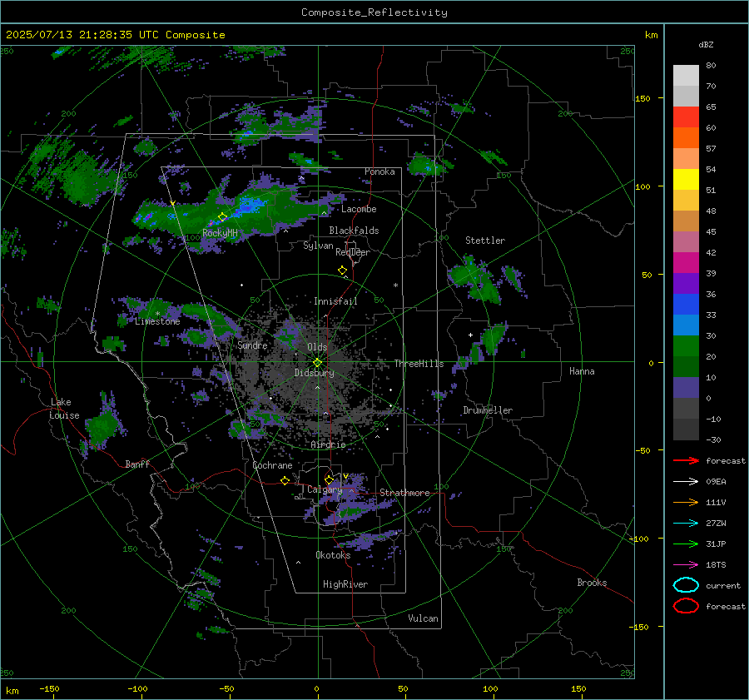
Task: Click the light gray 70 dBZ swatch
Action: tap(686, 76)
